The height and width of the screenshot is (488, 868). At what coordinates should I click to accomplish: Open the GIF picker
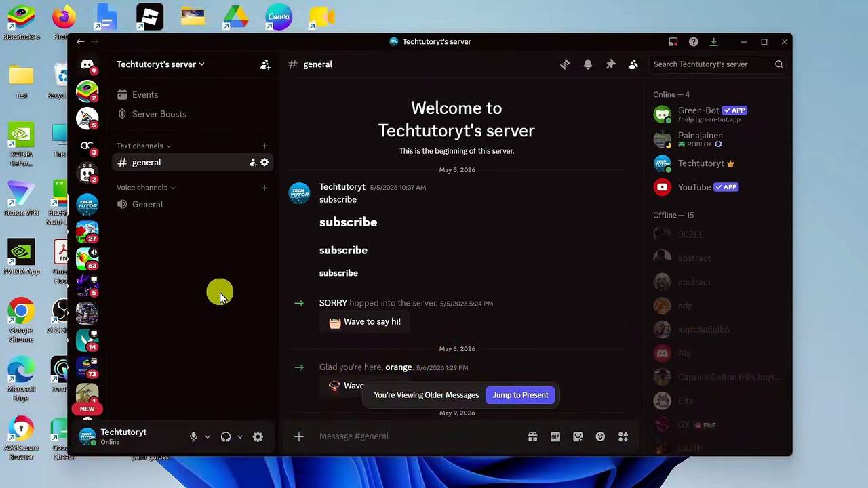click(x=555, y=437)
